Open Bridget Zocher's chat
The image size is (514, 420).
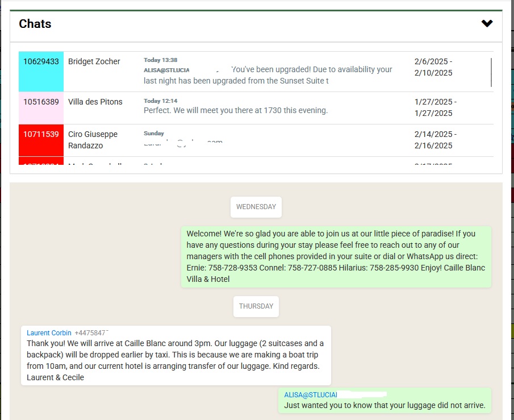(x=94, y=61)
